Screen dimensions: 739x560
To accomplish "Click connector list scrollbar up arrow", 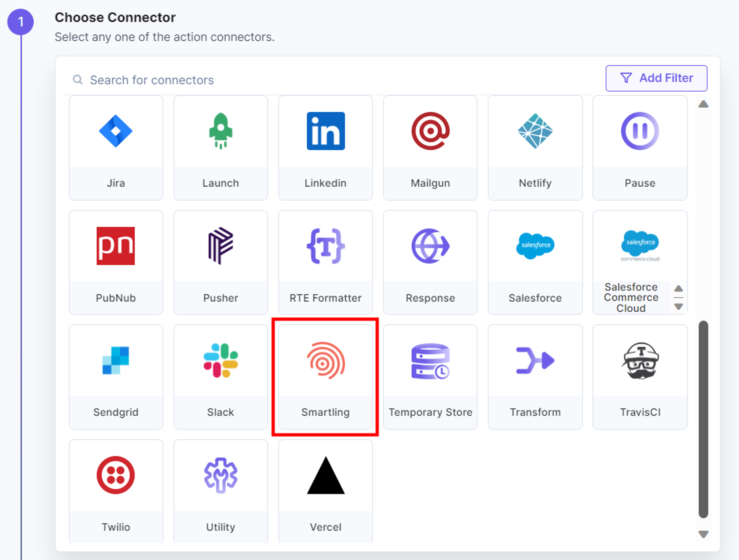I will 703,104.
